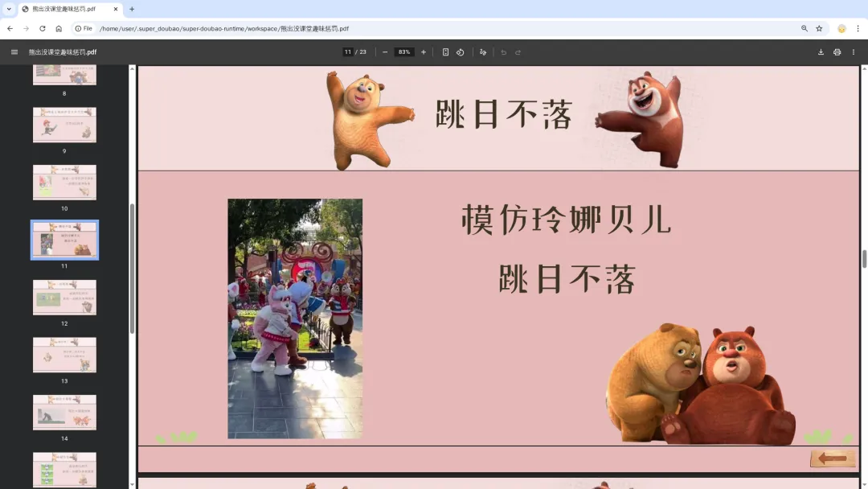Open the browser home page
This screenshot has width=868, height=489.
click(59, 28)
